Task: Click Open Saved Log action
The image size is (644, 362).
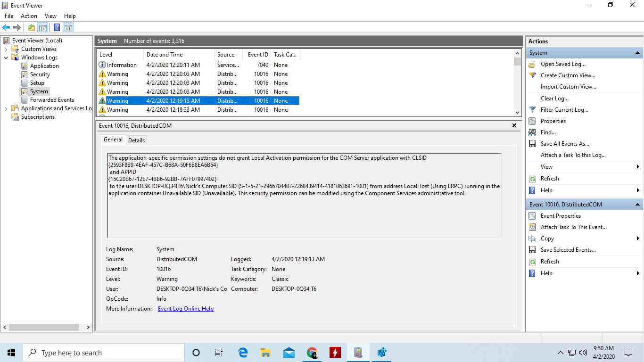Action: (x=563, y=64)
